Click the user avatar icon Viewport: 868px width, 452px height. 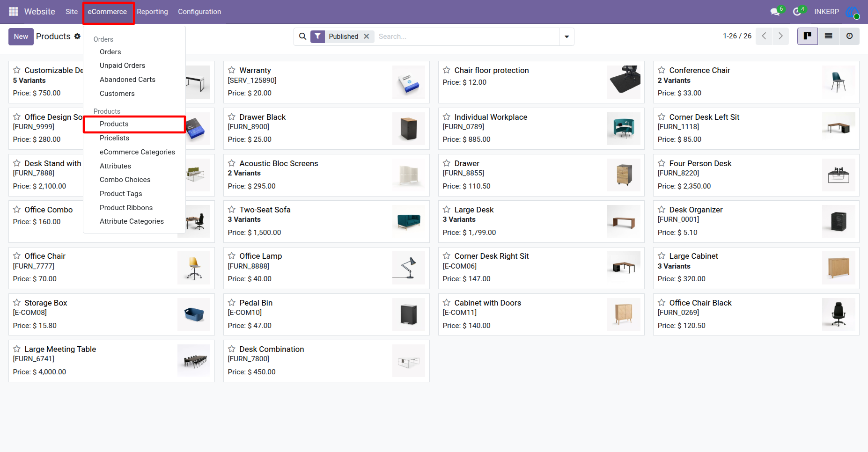pyautogui.click(x=852, y=12)
